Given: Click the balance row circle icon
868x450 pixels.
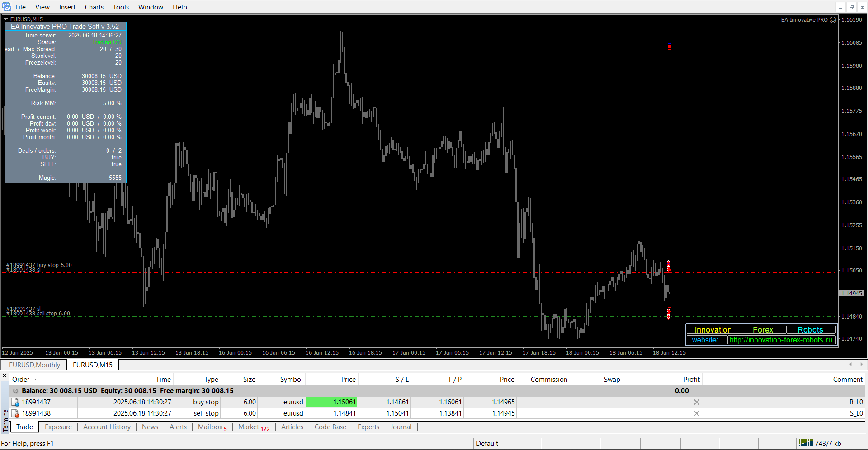Looking at the screenshot, I should click(x=15, y=391).
